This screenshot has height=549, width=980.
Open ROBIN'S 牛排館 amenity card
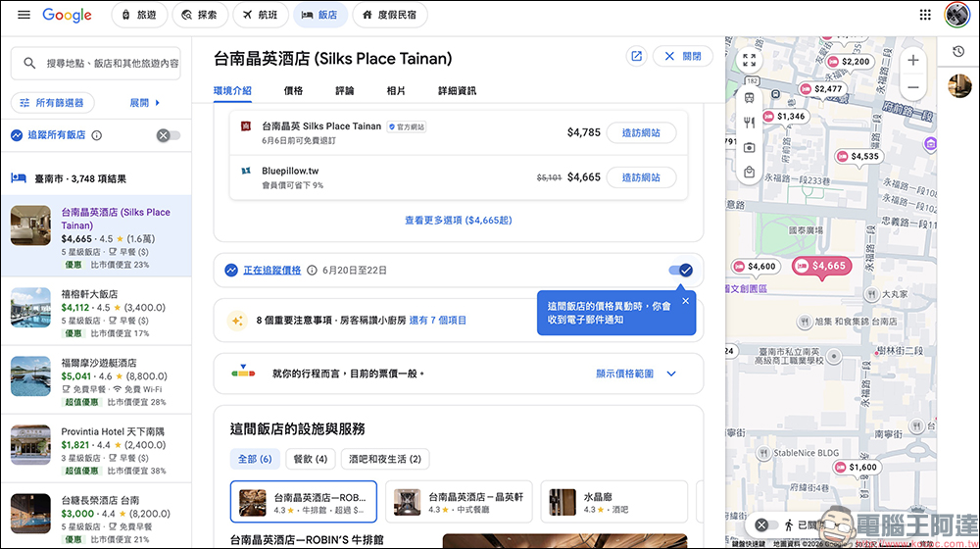pyautogui.click(x=304, y=502)
